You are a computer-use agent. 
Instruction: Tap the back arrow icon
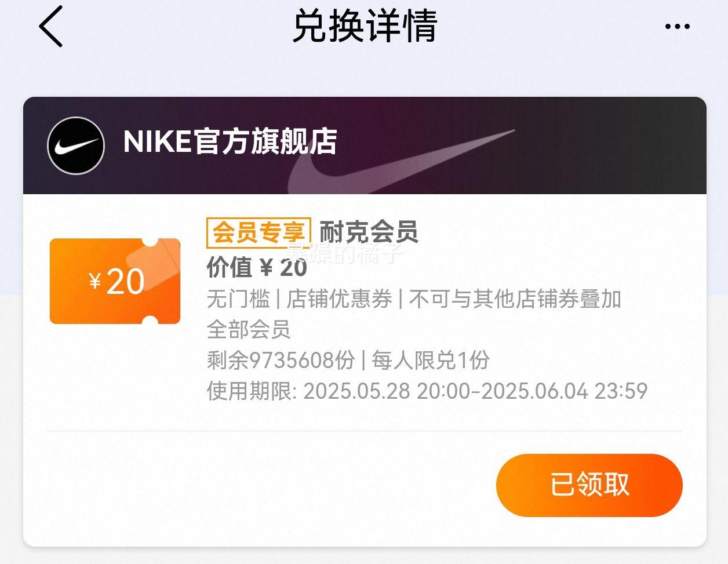(51, 26)
